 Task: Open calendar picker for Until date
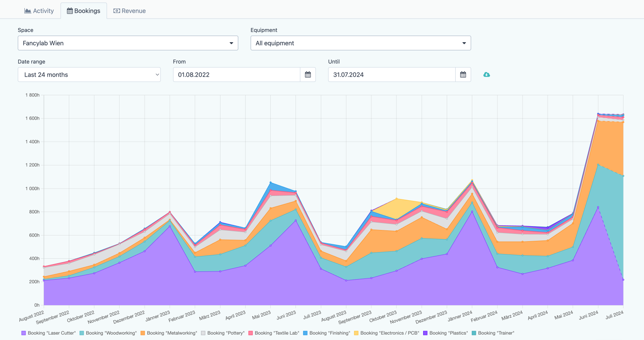point(463,75)
